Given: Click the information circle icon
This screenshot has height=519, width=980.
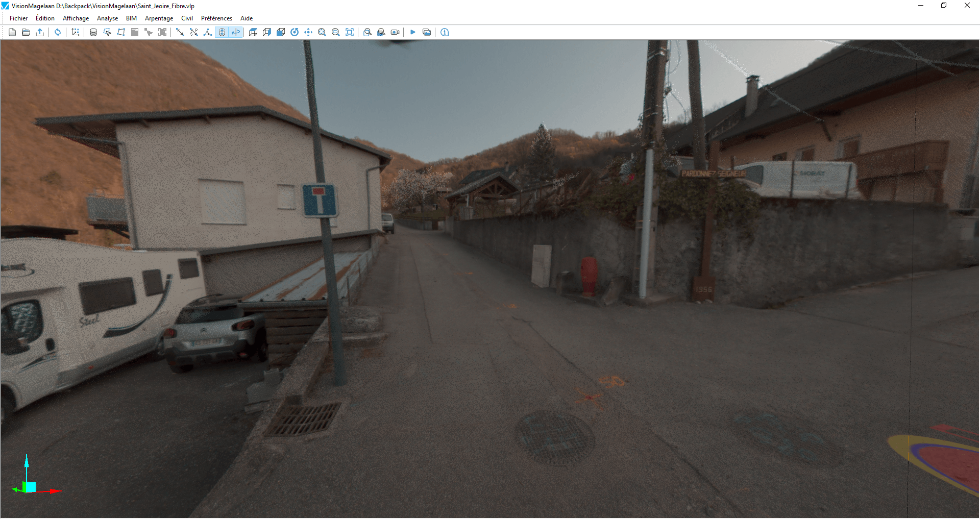Looking at the screenshot, I should pos(445,32).
